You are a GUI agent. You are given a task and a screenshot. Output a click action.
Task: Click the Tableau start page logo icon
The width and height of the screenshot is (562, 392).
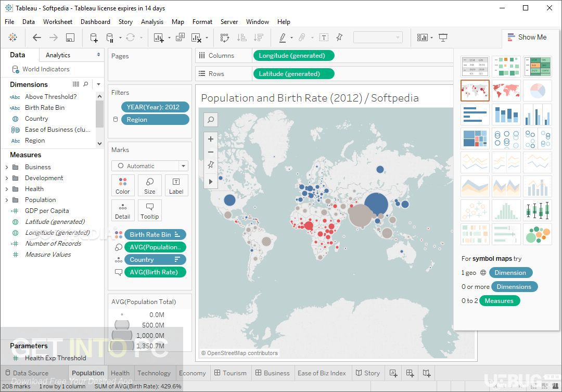click(x=13, y=37)
